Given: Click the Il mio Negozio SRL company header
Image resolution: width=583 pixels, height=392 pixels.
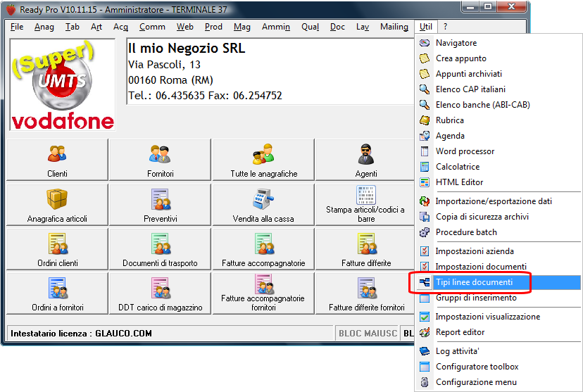Looking at the screenshot, I should click(187, 49).
